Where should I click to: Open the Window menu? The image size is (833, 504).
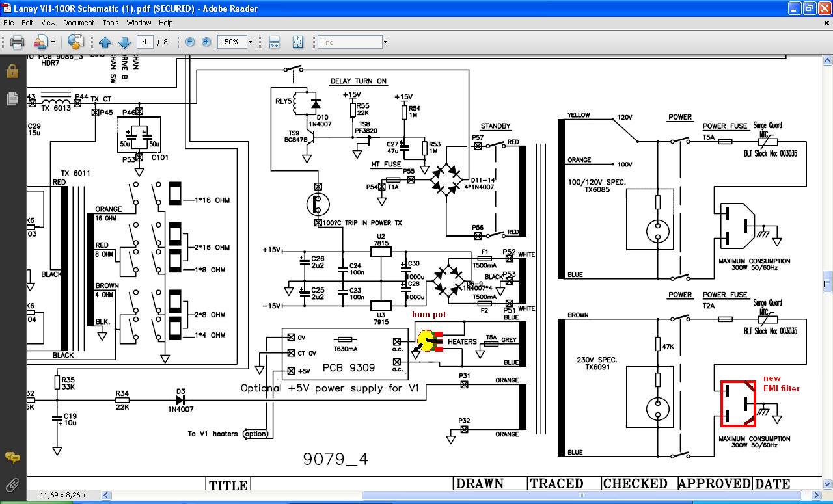(139, 23)
